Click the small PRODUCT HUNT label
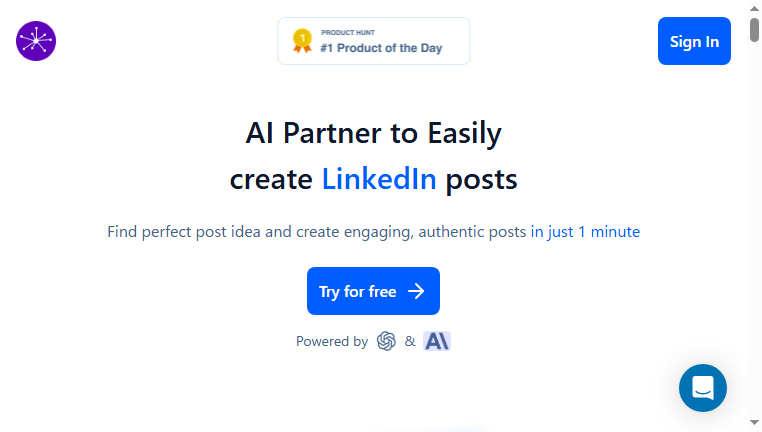This screenshot has height=432, width=762. pos(348,33)
